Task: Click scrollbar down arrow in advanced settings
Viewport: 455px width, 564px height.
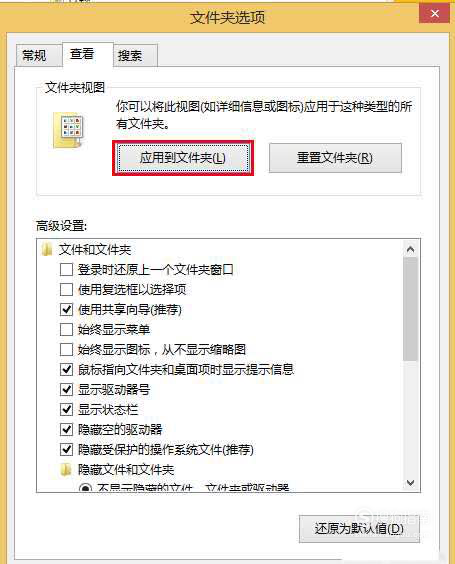Action: (410, 482)
